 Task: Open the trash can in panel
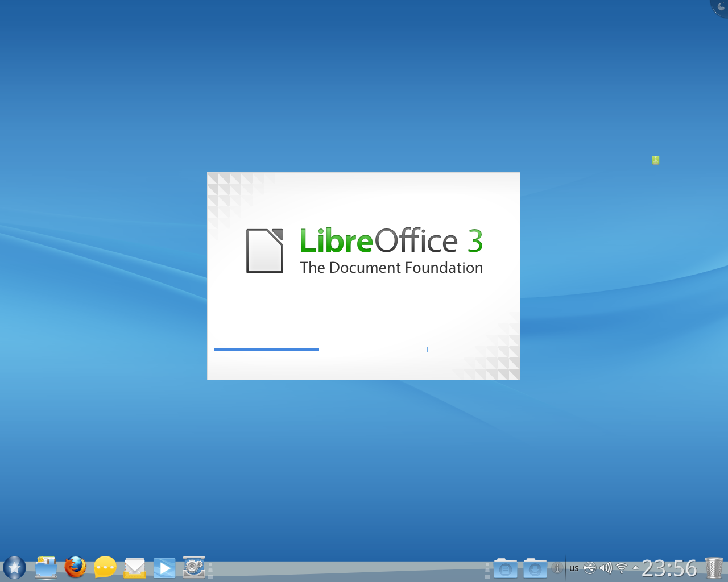click(714, 568)
